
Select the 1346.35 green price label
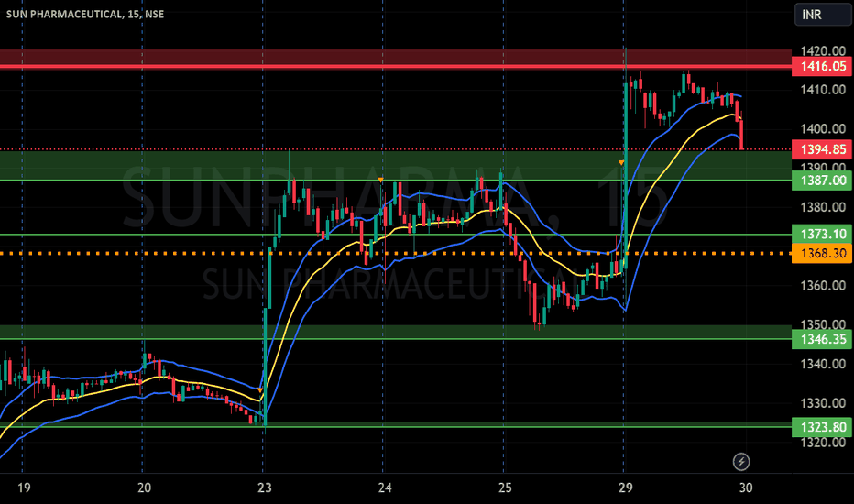pyautogui.click(x=823, y=339)
